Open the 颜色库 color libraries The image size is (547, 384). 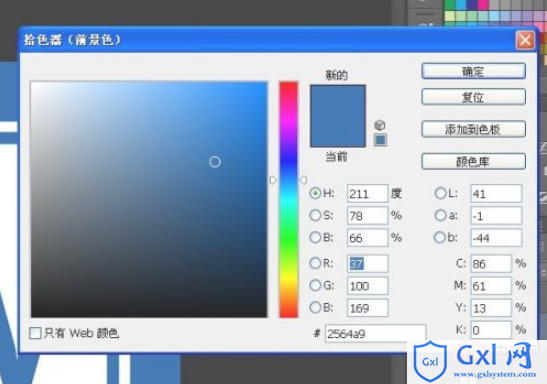(473, 161)
